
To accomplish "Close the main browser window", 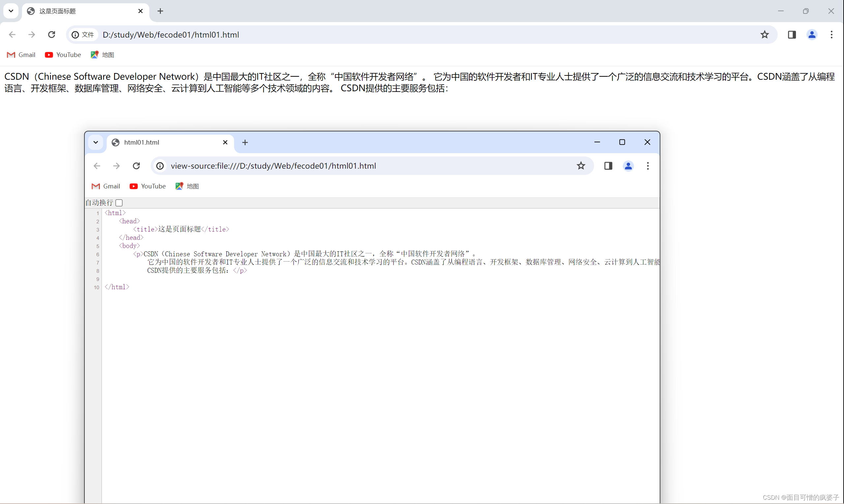I will tap(831, 11).
